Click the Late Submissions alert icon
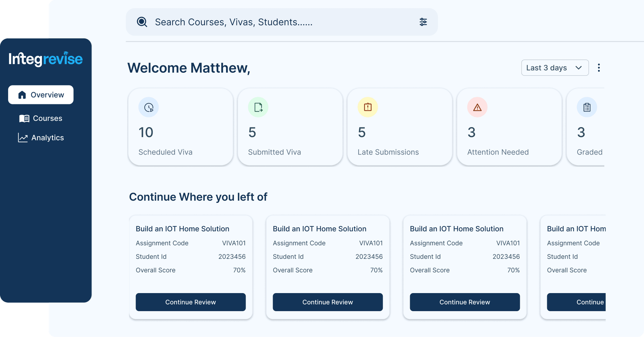The width and height of the screenshot is (644, 337). (368, 107)
